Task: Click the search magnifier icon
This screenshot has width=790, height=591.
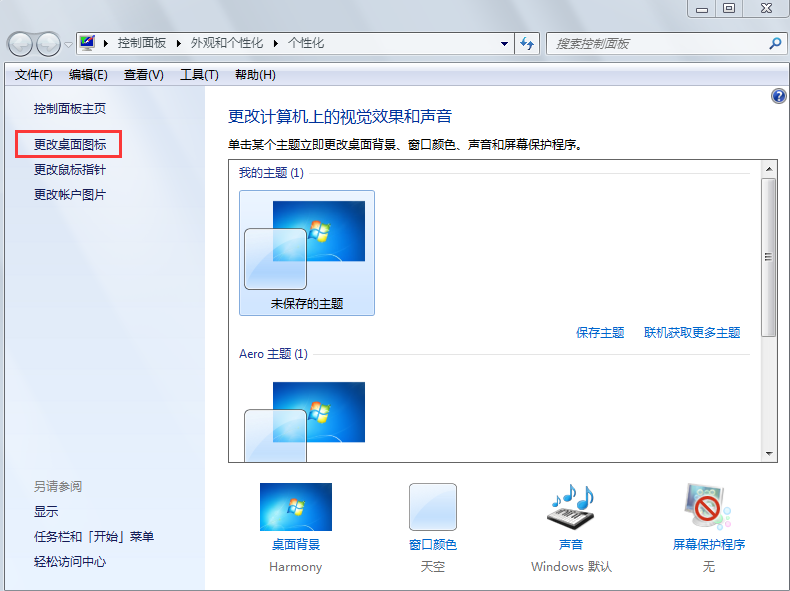Action: [x=774, y=44]
